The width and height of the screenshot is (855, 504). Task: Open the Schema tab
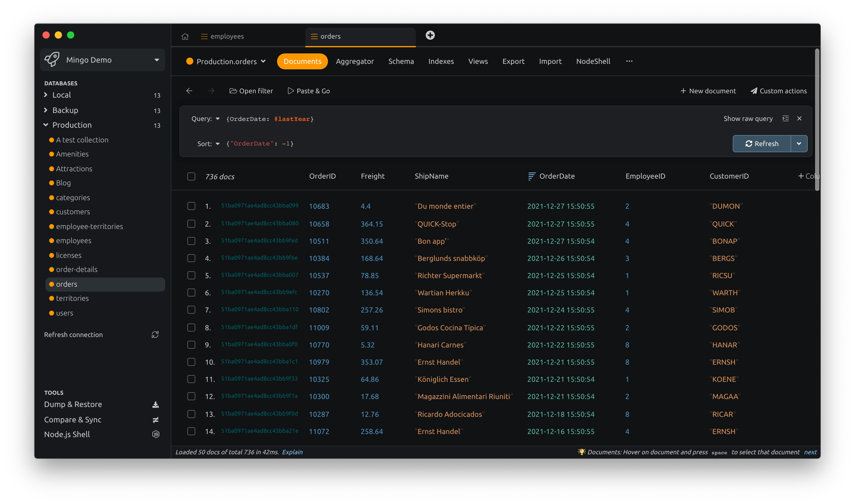point(401,61)
